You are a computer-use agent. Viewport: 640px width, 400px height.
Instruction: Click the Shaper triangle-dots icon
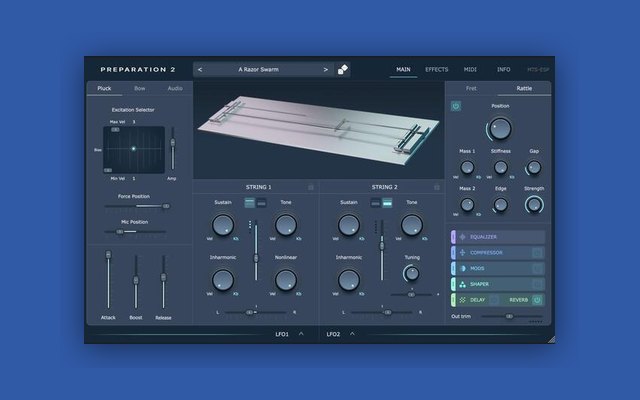point(462,284)
